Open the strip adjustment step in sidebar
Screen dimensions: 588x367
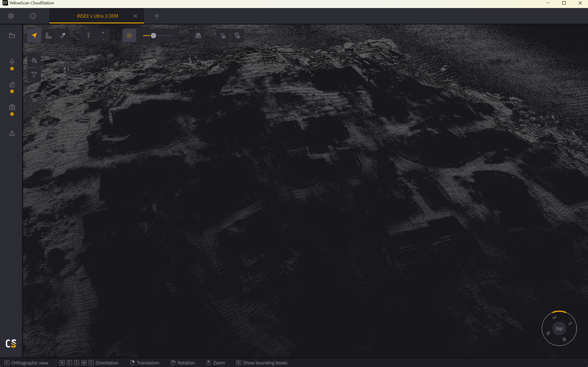coord(12,62)
